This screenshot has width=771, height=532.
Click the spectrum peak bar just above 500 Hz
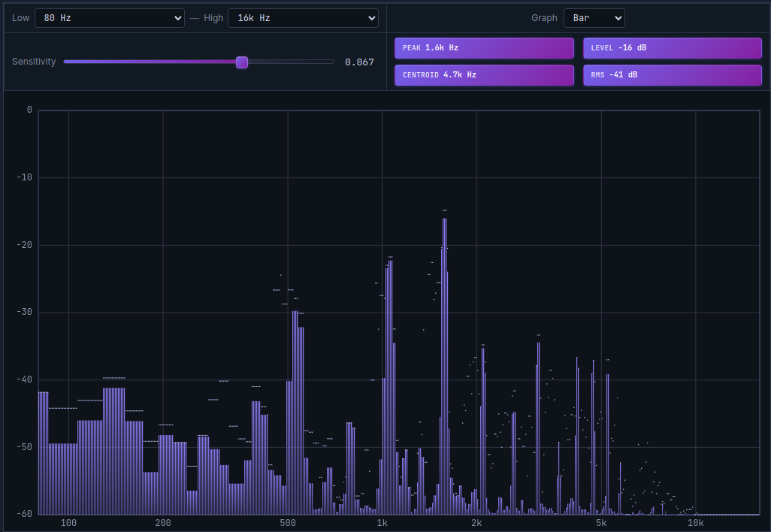[295, 413]
